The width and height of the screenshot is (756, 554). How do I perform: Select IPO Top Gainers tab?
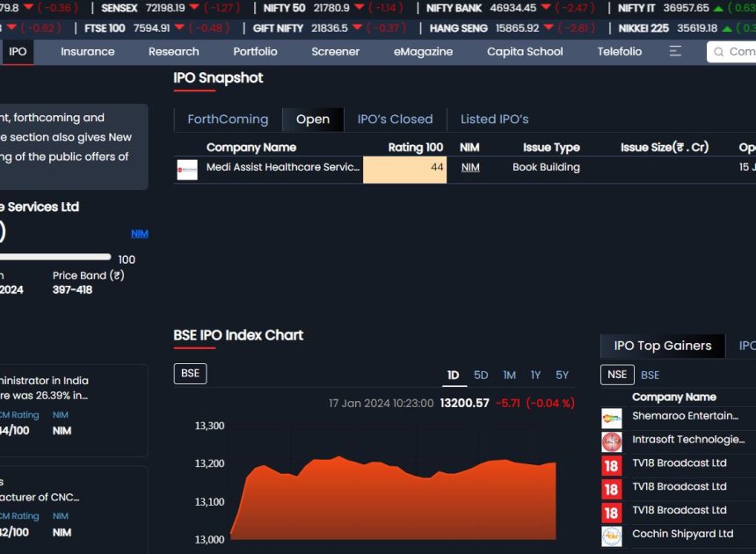pos(663,346)
